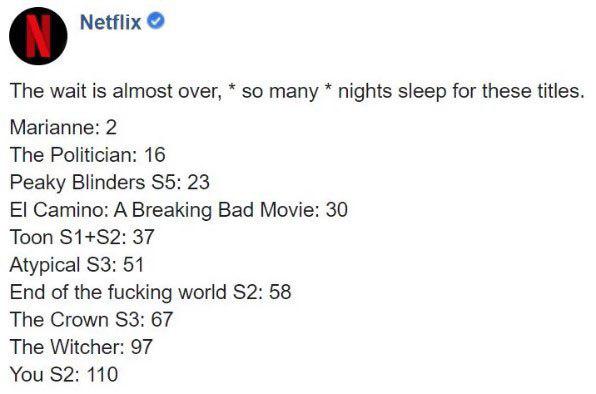Click The Witcher: 97 line
Screen dimensions: 596x394
click(81, 347)
